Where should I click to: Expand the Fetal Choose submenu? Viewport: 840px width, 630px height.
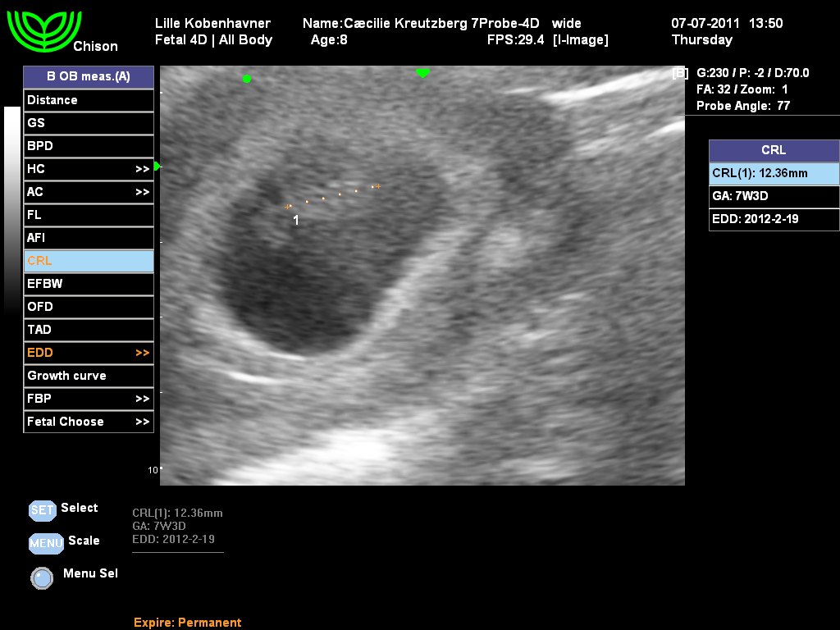[x=142, y=422]
